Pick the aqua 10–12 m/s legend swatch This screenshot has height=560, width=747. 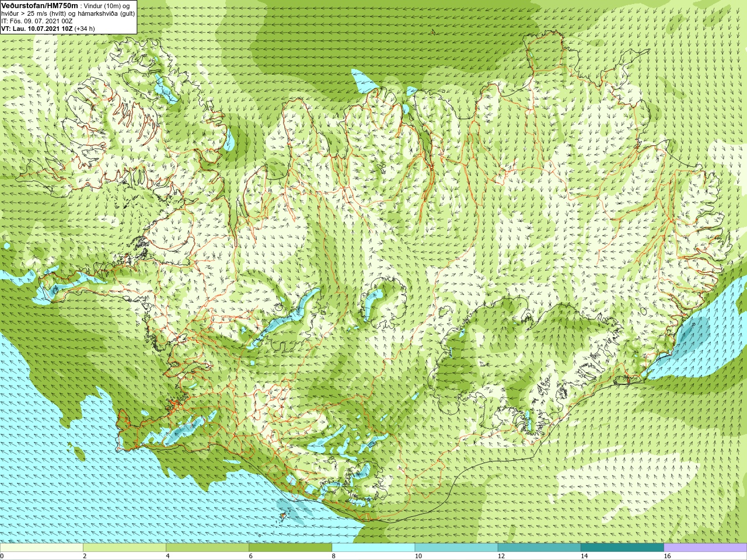click(x=456, y=548)
